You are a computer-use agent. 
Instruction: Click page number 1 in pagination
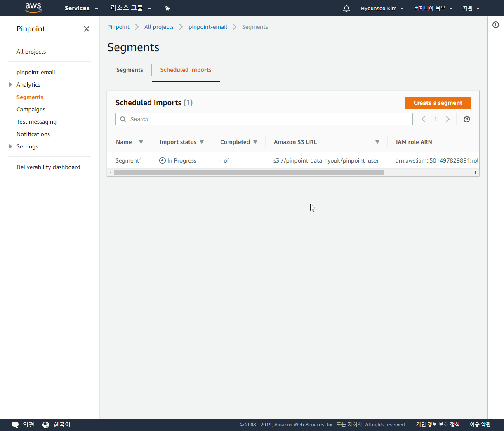[436, 119]
